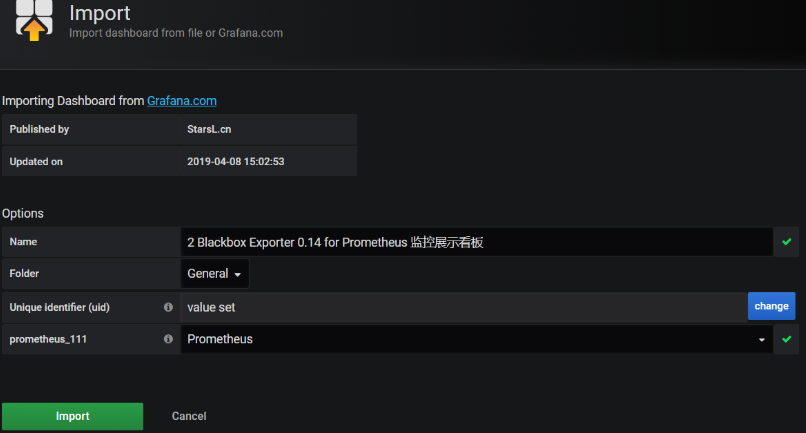Open the General folder dropdown
Viewport: 806px width, 433px height.
click(x=215, y=274)
